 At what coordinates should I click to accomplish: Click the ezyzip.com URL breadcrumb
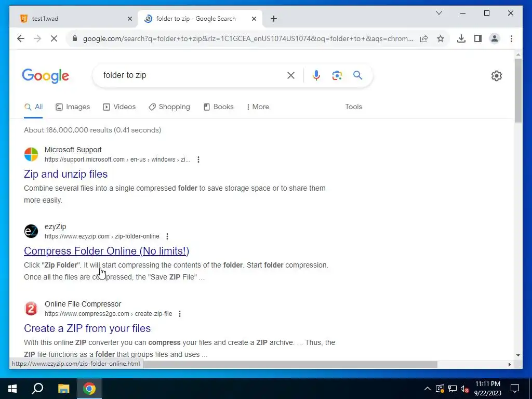(102, 236)
